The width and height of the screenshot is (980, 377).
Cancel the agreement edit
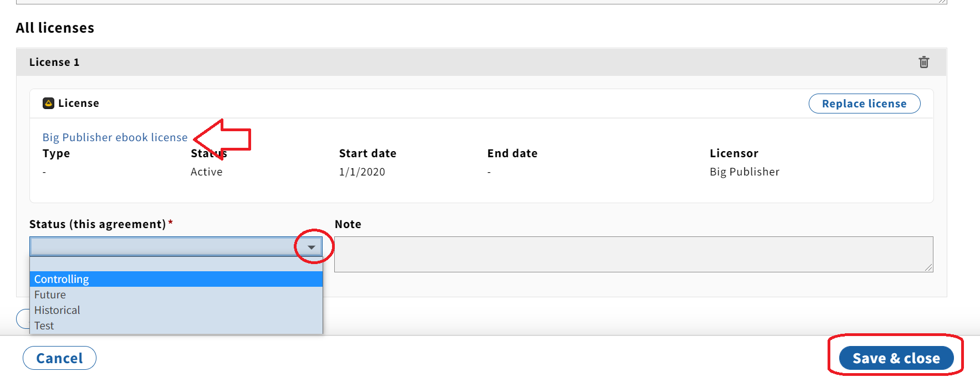click(59, 358)
